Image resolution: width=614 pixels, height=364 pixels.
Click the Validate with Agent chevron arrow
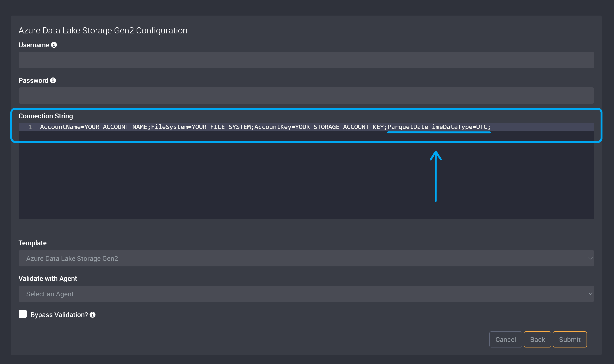click(x=590, y=294)
